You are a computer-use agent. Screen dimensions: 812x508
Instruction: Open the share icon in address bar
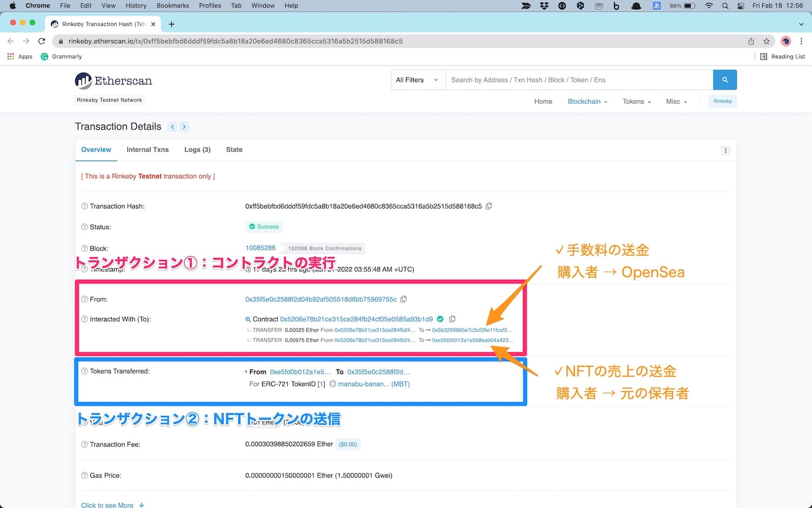pos(751,41)
